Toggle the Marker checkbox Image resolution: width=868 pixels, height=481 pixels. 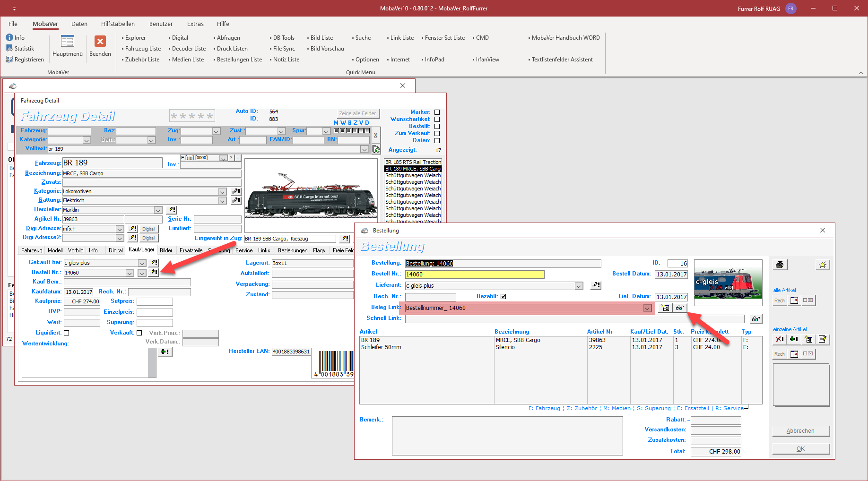pyautogui.click(x=437, y=112)
